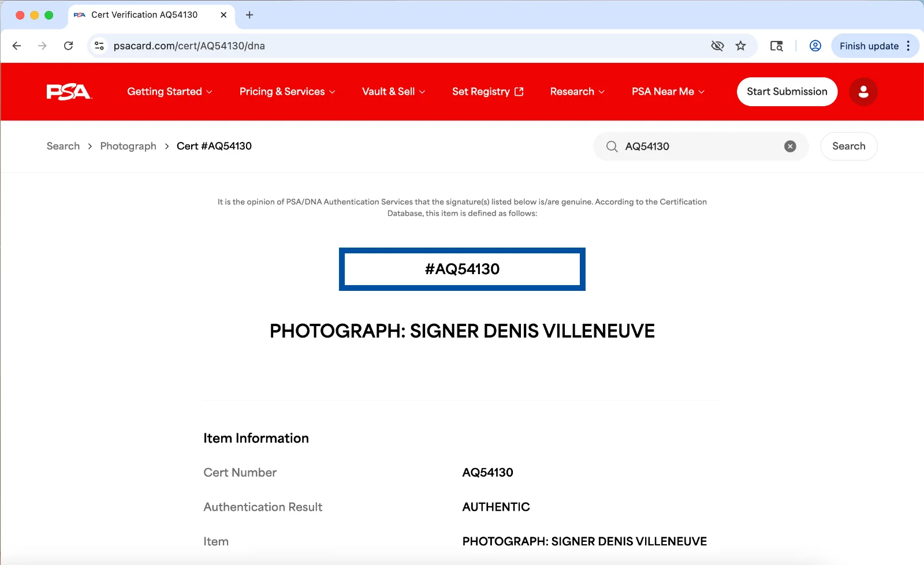Viewport: 924px width, 565px height.
Task: Open PSA Near Me dropdown
Action: [x=668, y=92]
